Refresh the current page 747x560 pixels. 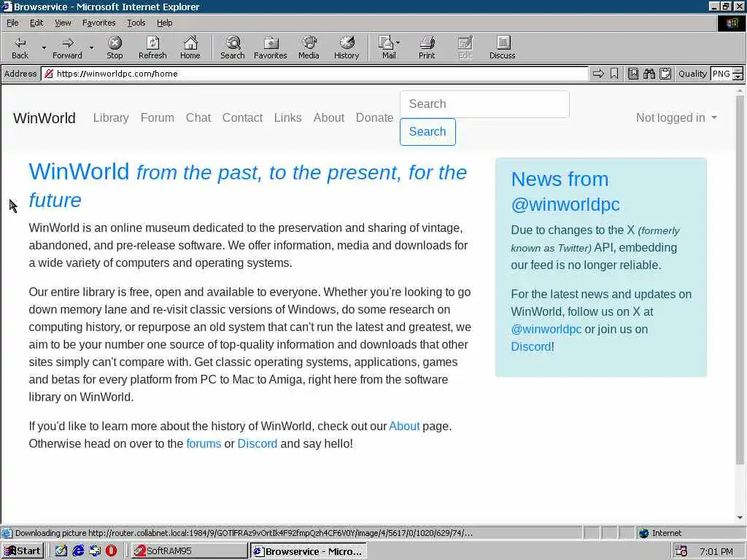(152, 47)
